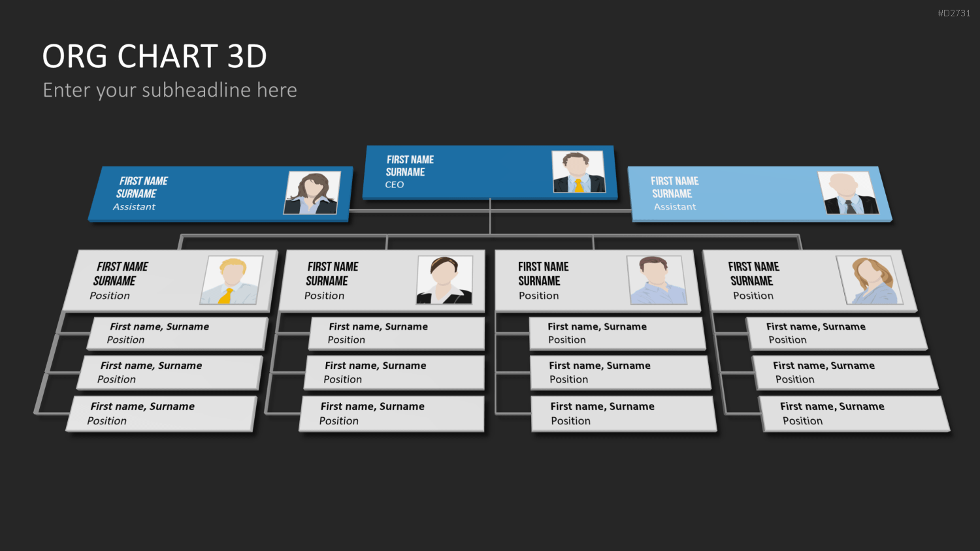The image size is (980, 551).
Task: Click 'Position' label beside the dark-haired woman avatar
Action: (x=324, y=296)
